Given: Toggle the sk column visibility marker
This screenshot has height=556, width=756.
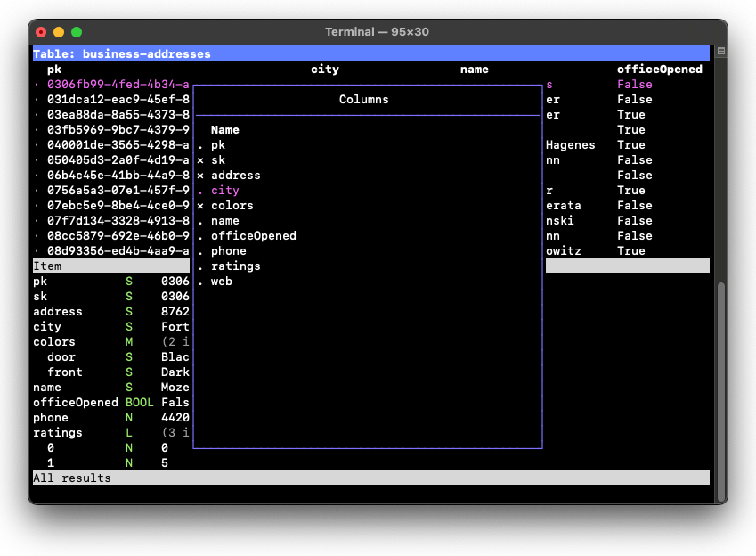Looking at the screenshot, I should coord(200,160).
